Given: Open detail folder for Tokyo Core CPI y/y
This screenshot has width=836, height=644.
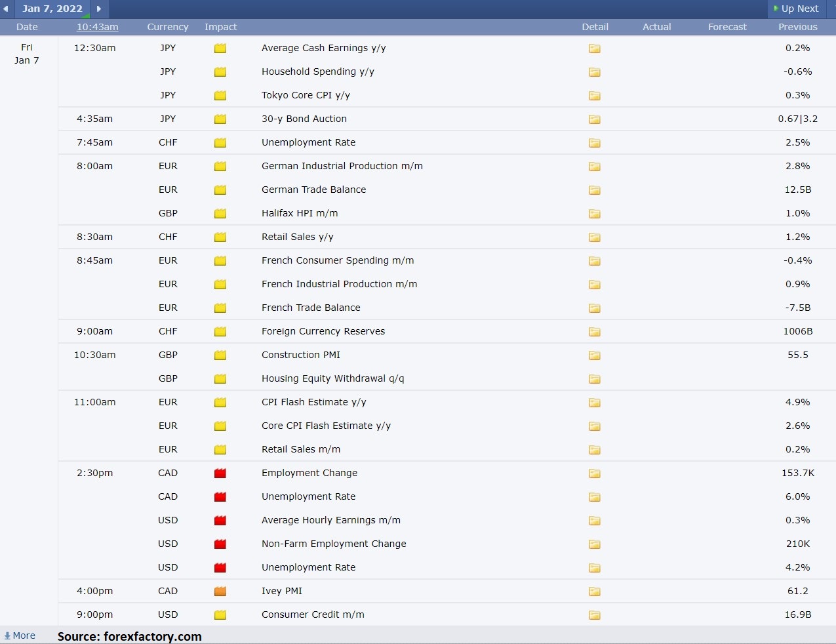Looking at the screenshot, I should (x=595, y=96).
